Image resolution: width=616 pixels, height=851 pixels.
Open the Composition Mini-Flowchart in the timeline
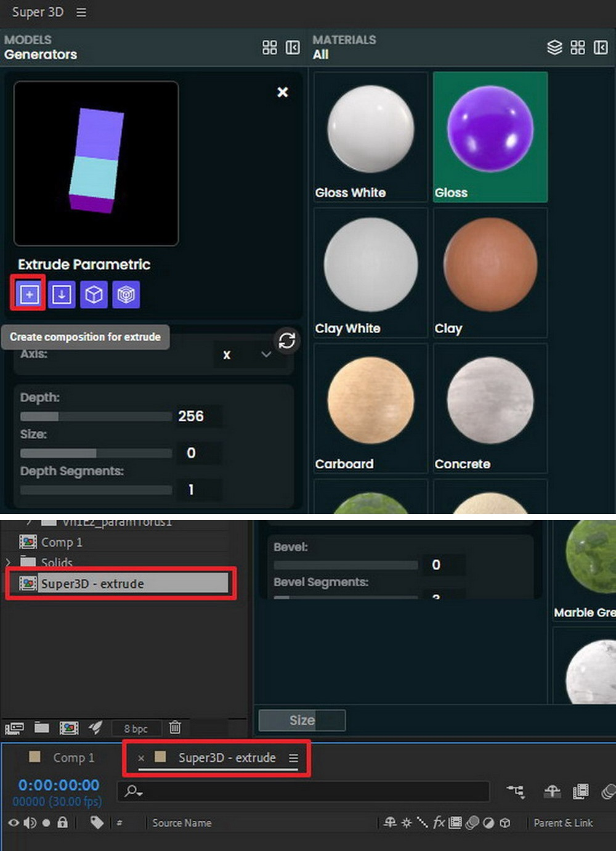(516, 791)
